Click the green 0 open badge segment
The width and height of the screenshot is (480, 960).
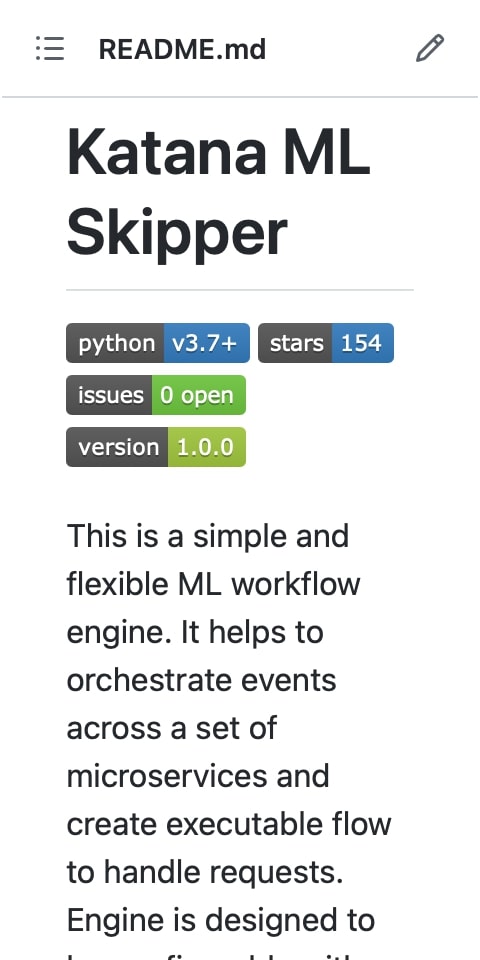pos(199,395)
